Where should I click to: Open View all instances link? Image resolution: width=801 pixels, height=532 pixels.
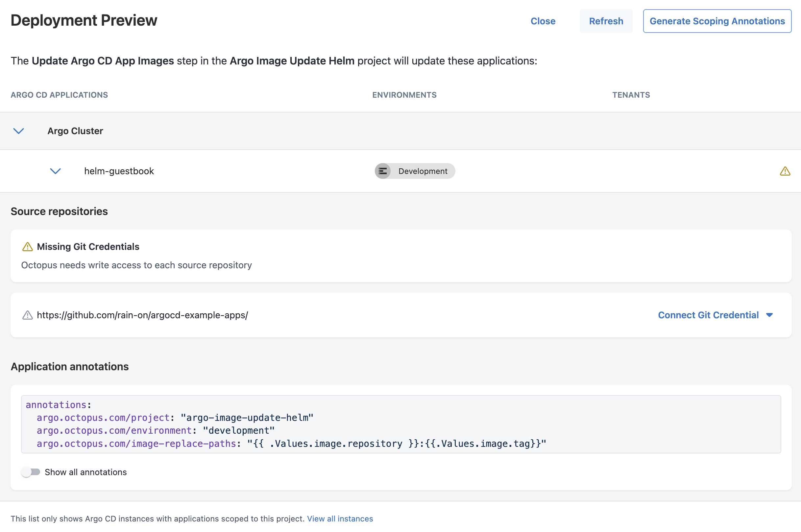point(340,519)
